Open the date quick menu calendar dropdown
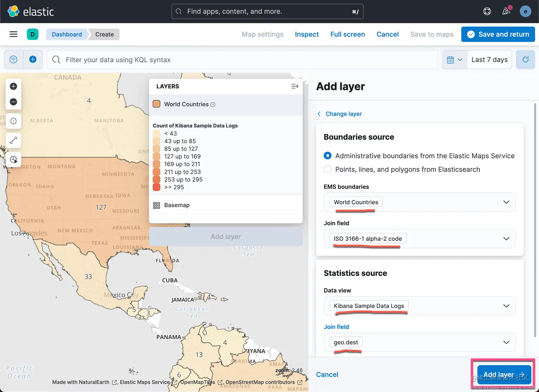Viewport: 539px width, 392px height. [455, 60]
